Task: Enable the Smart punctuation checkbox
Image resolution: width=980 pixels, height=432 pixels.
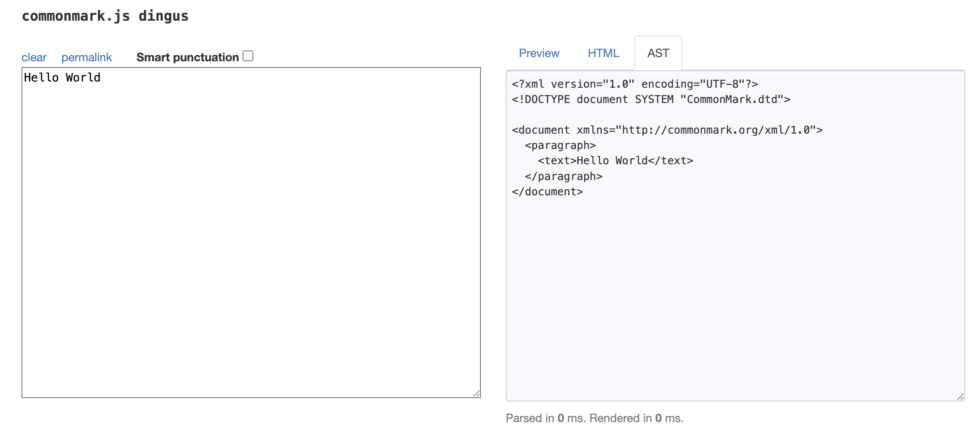Action: [x=247, y=55]
